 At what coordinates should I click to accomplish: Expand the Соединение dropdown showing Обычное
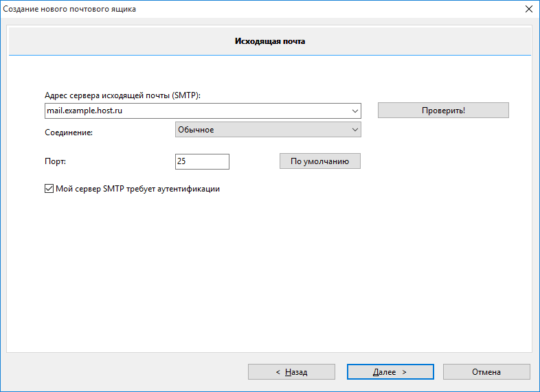[268, 129]
